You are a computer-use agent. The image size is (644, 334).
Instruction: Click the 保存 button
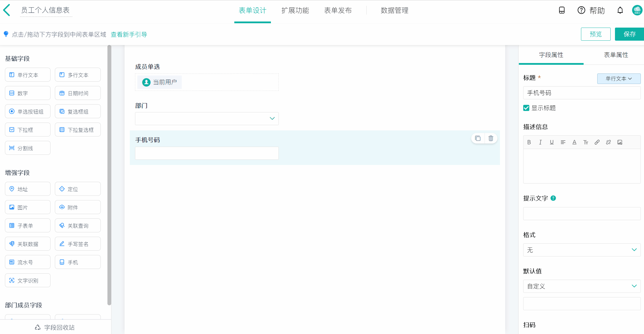(629, 34)
